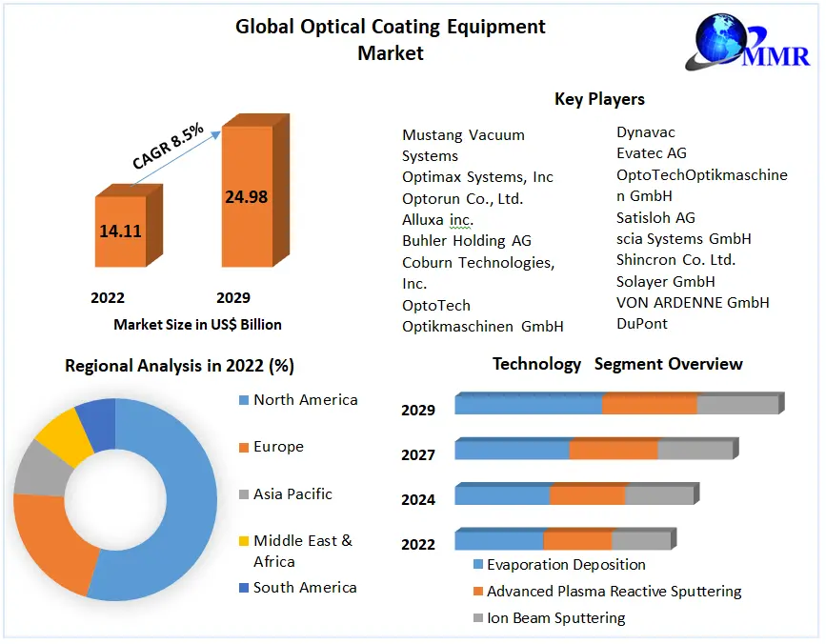Click the Global Optical Coating Equipment Market title
Viewport: 826px width, 644px height.
tap(391, 39)
